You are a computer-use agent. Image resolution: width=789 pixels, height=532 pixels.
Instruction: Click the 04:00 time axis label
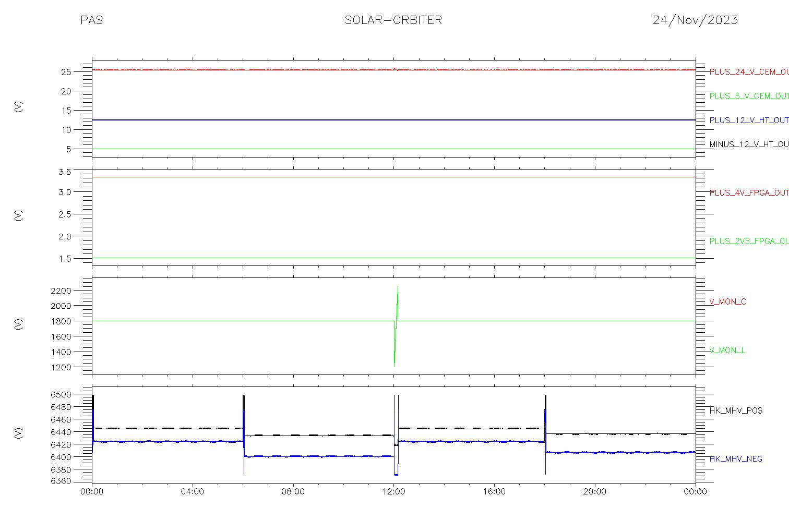pos(193,492)
